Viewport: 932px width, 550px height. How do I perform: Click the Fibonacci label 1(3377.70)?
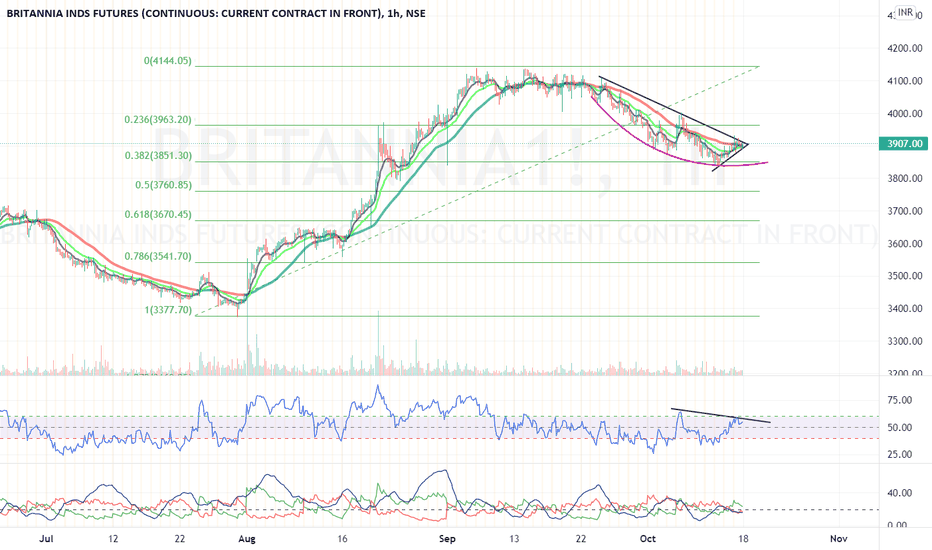tap(168, 310)
